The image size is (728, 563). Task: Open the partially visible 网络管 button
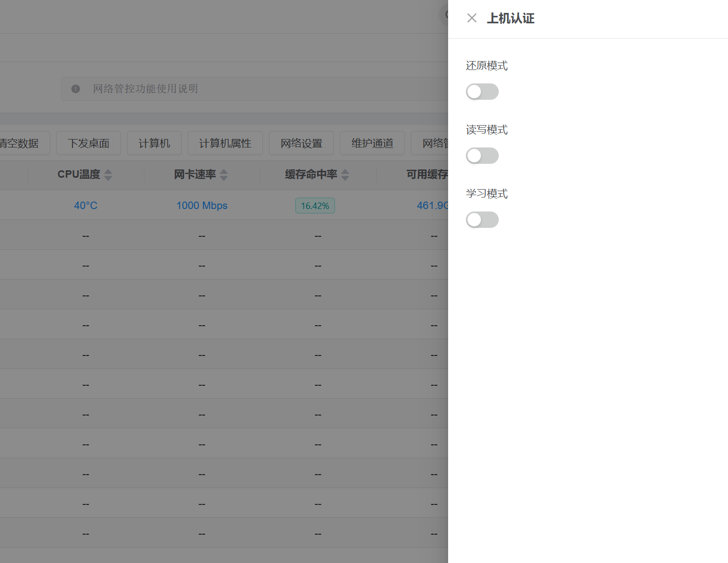pos(436,143)
